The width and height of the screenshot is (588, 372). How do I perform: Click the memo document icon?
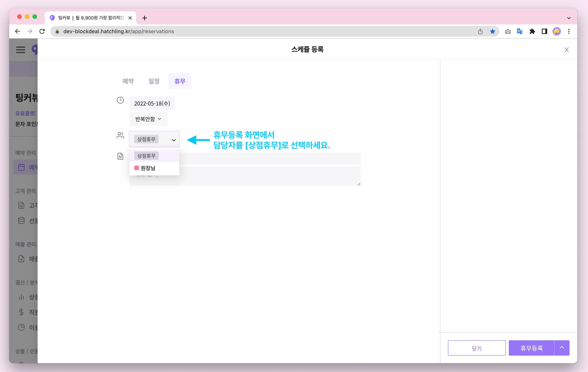pos(120,156)
